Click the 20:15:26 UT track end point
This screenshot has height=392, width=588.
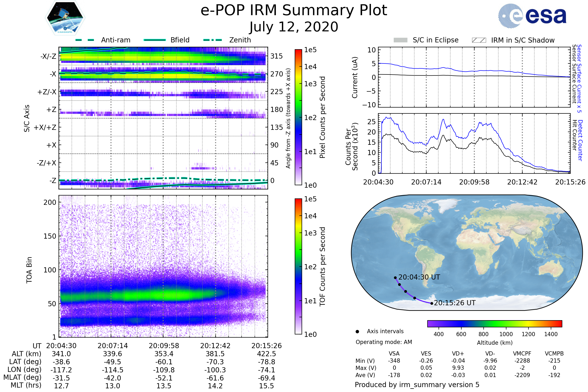(x=432, y=304)
